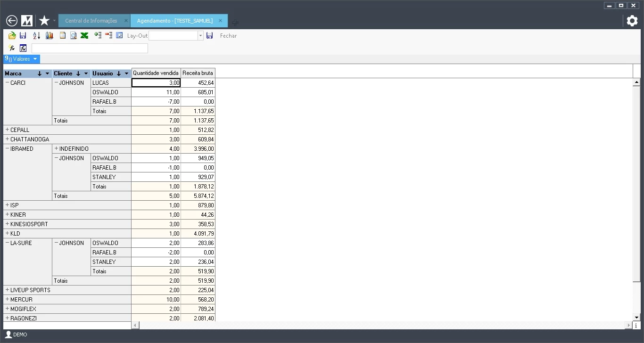The width and height of the screenshot is (644, 343).
Task: Click the open folder icon in toolbar
Action: coord(12,36)
